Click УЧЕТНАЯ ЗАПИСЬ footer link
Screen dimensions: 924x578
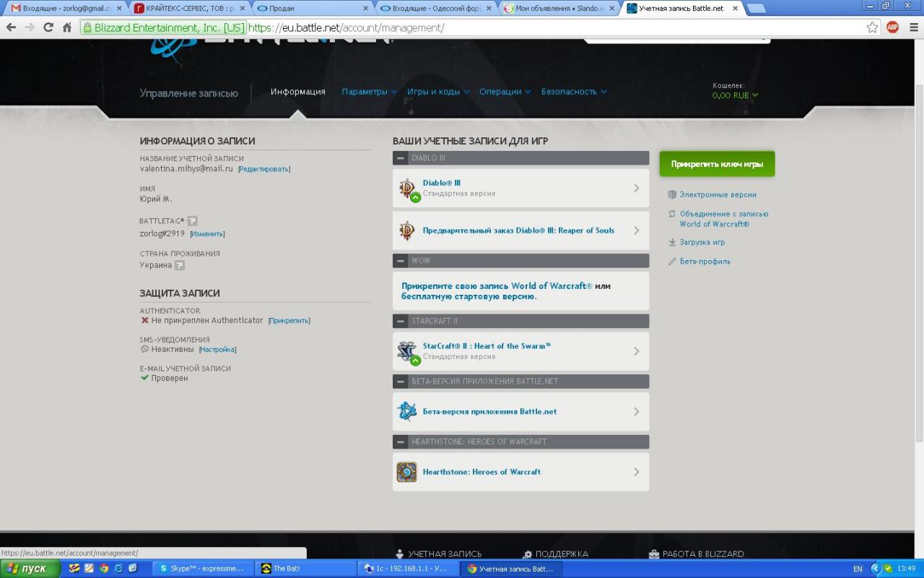445,553
